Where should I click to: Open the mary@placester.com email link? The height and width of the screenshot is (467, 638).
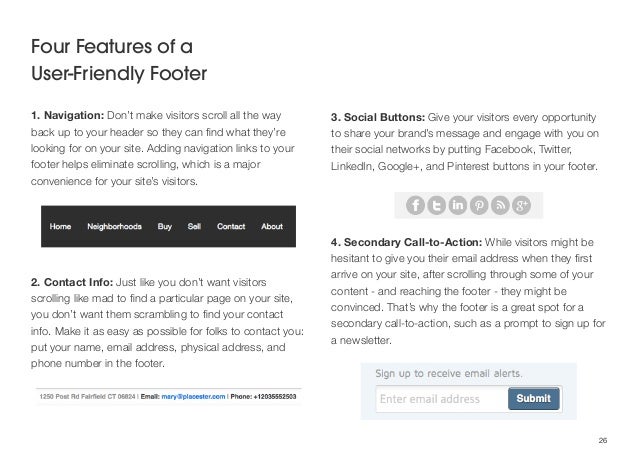pos(193,397)
